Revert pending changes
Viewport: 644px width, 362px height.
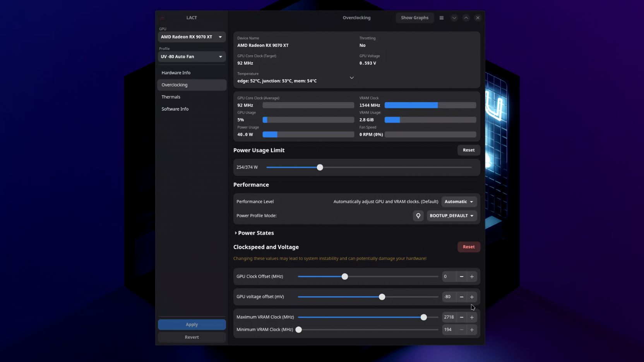(192, 337)
